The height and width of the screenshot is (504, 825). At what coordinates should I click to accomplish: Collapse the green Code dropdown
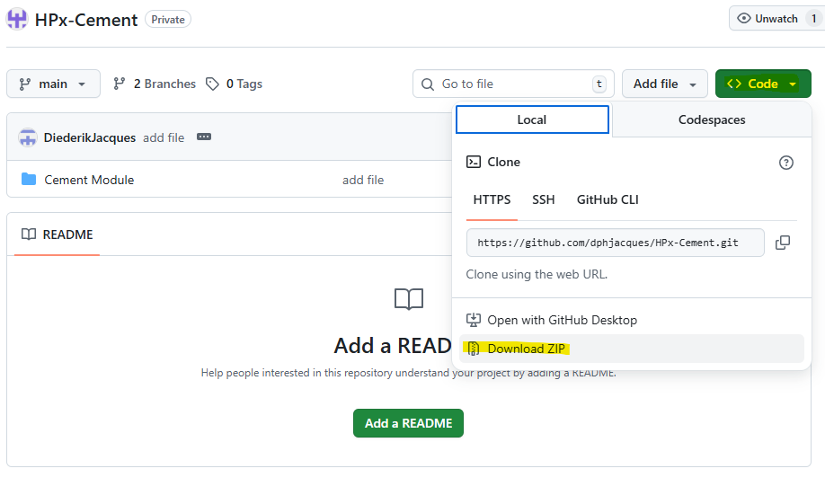click(x=763, y=84)
